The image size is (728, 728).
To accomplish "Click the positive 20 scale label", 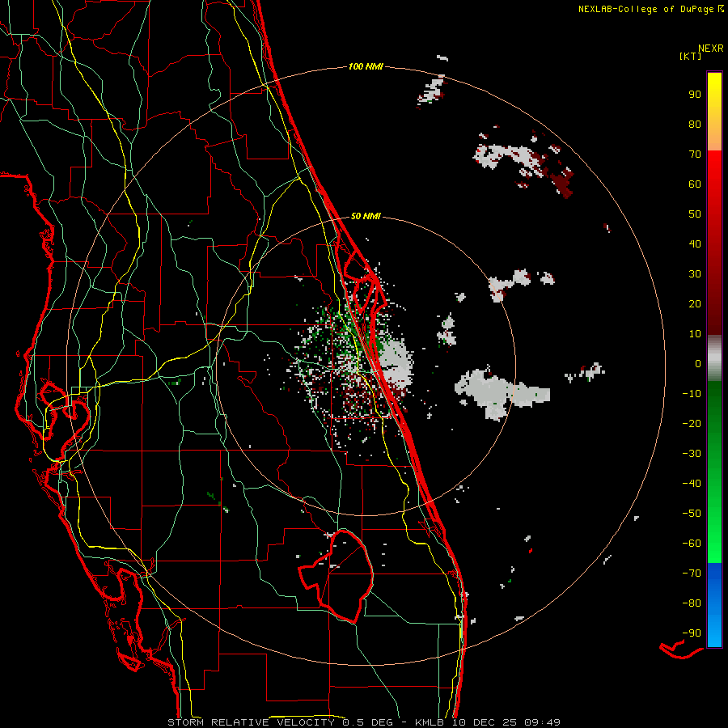I will coord(695,303).
